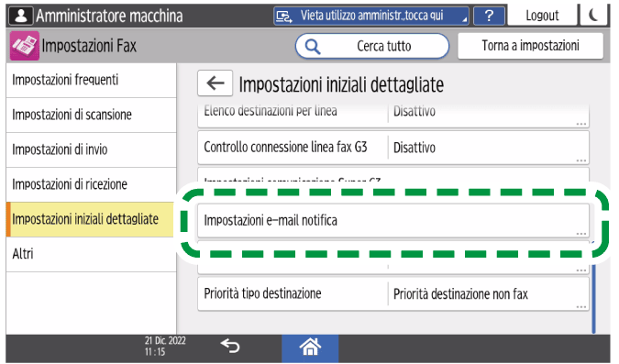Open Controllo connessione linea fax G3
The image size is (619, 364).
pos(393,148)
